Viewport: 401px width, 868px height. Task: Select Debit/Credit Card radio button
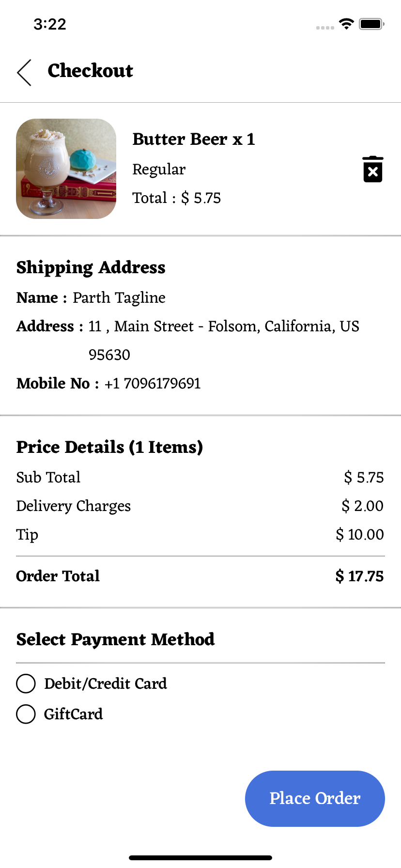click(26, 683)
